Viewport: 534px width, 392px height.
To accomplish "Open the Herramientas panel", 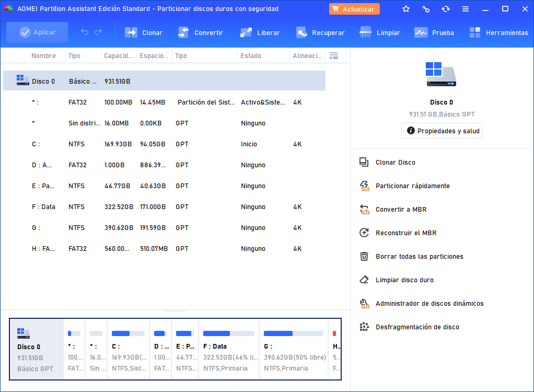I will click(498, 32).
